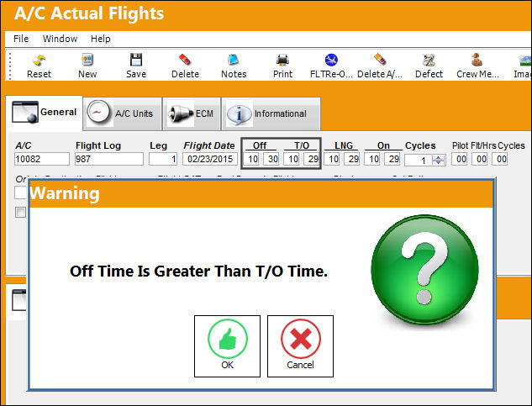532x406 pixels.
Task: Open the Notes toolbar item
Action: click(234, 66)
